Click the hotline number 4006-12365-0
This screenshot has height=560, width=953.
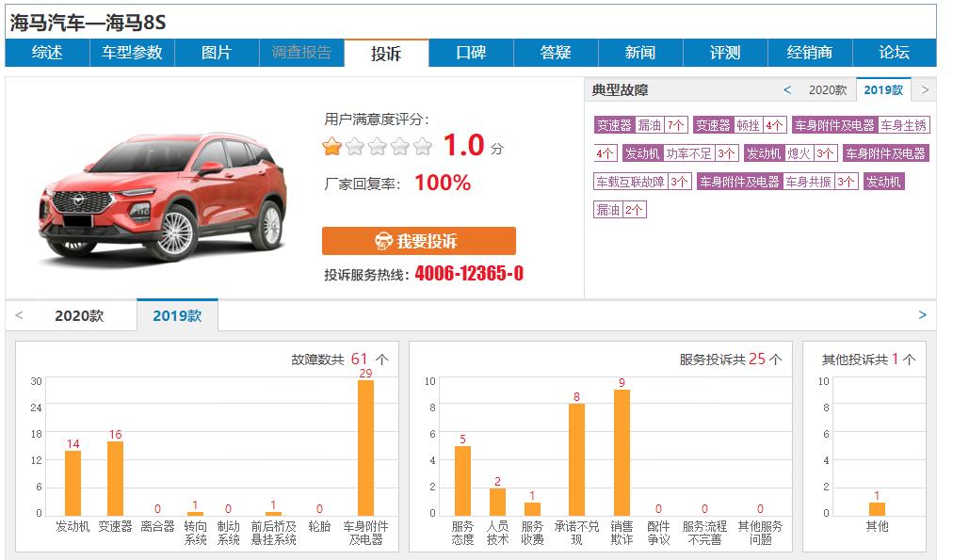tap(468, 273)
